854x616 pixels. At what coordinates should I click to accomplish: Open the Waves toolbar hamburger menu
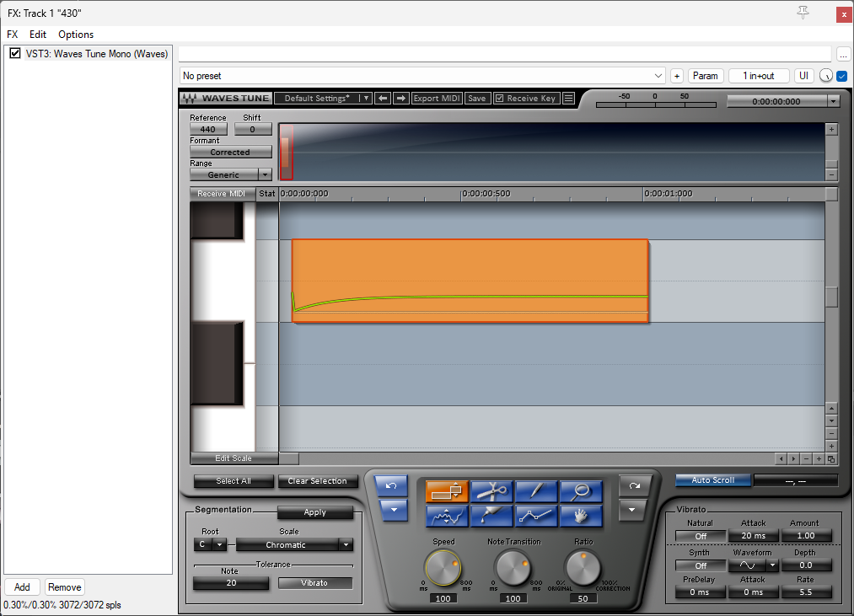(x=568, y=98)
